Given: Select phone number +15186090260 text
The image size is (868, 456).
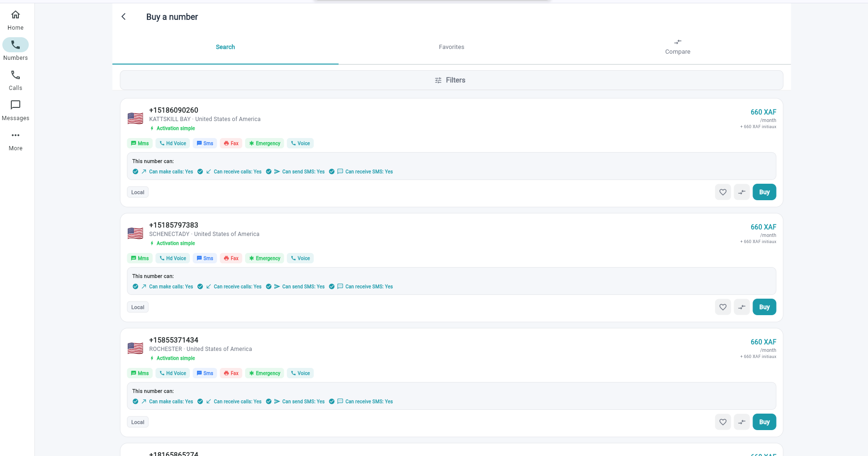Looking at the screenshot, I should coord(173,110).
